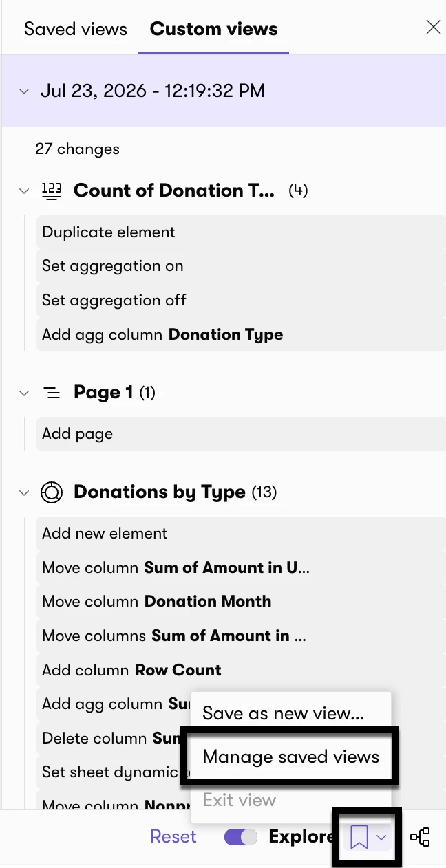446x868 pixels.
Task: Click the KPI number icon beside Count of Donation
Action: 52,191
